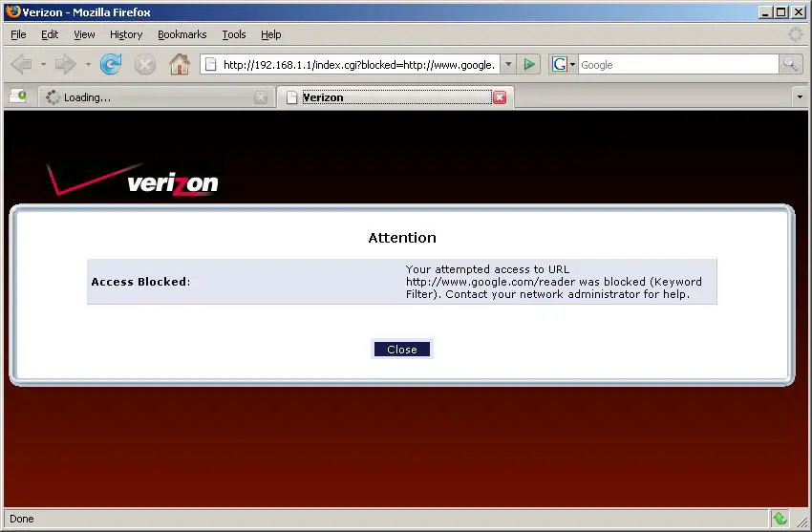
Task: Switch to the Loading... tab
Action: click(x=156, y=97)
